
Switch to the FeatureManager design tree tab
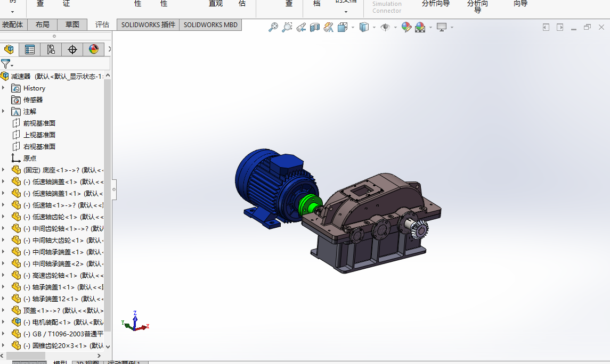pyautogui.click(x=9, y=49)
